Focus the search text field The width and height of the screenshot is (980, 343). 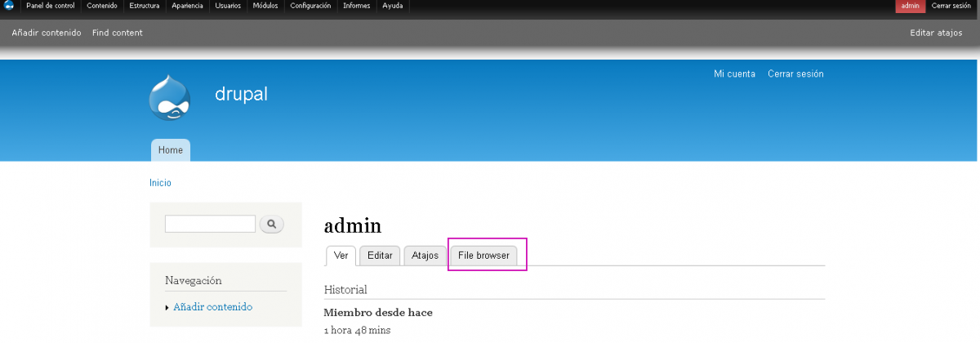click(x=211, y=224)
